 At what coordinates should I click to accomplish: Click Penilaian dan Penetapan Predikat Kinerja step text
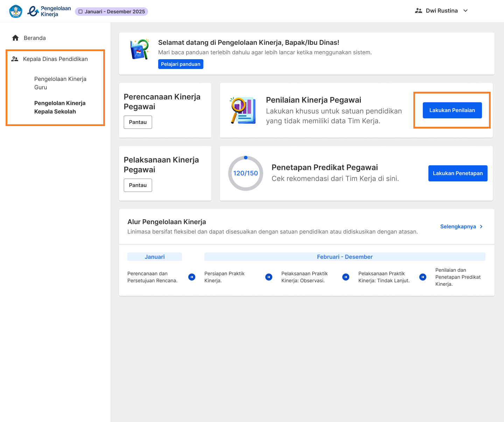click(458, 277)
